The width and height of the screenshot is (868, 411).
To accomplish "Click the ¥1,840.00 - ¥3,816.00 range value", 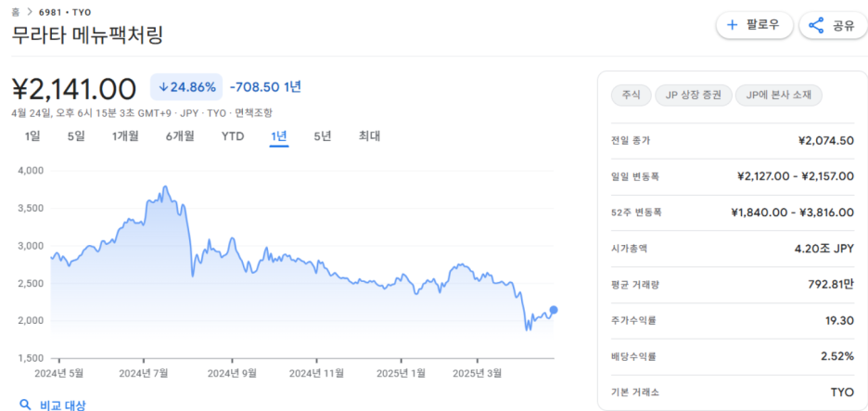I will point(792,212).
